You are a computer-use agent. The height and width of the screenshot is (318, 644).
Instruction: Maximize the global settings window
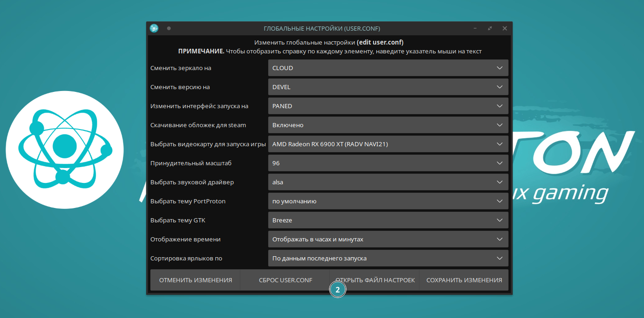(x=490, y=28)
